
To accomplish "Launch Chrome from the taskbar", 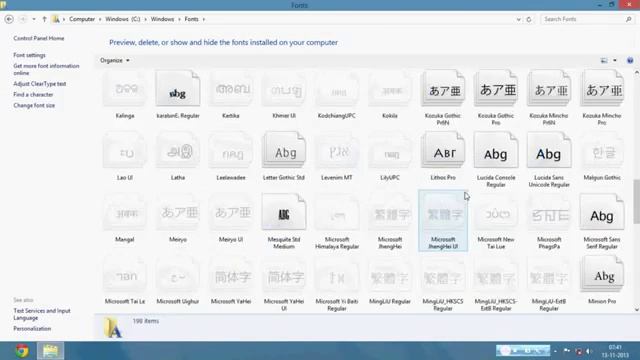I will click(22, 351).
